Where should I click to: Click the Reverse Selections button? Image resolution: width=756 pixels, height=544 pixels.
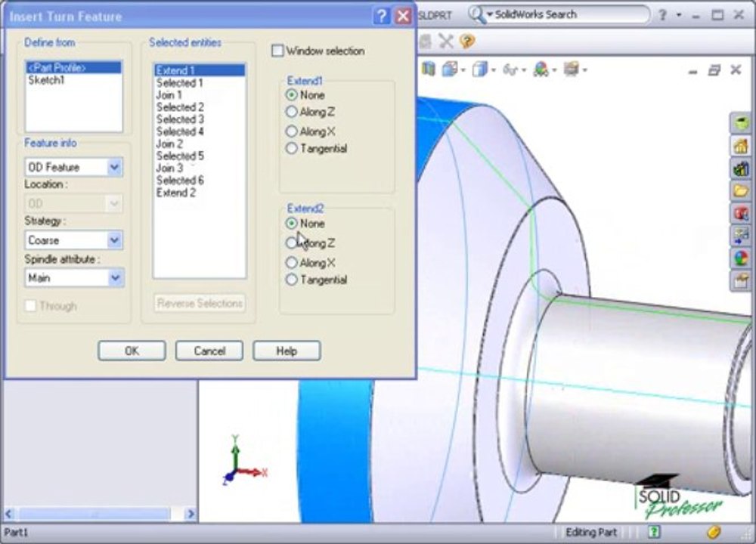coord(200,303)
